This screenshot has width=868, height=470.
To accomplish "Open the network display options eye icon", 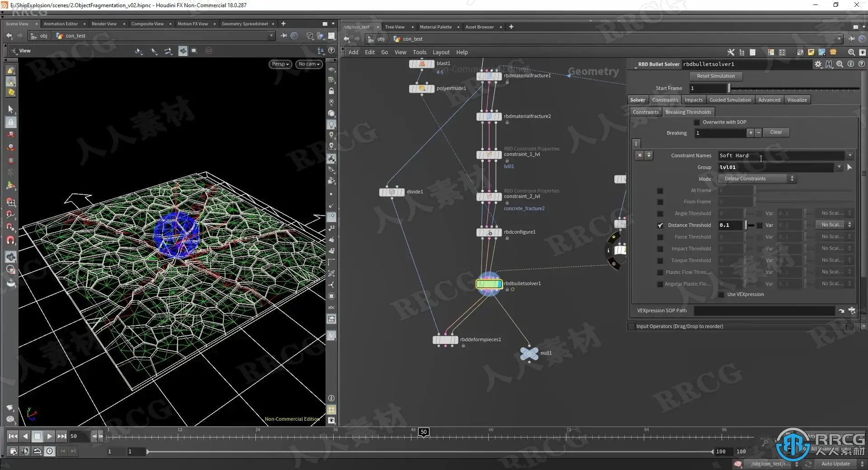I will 862,52.
